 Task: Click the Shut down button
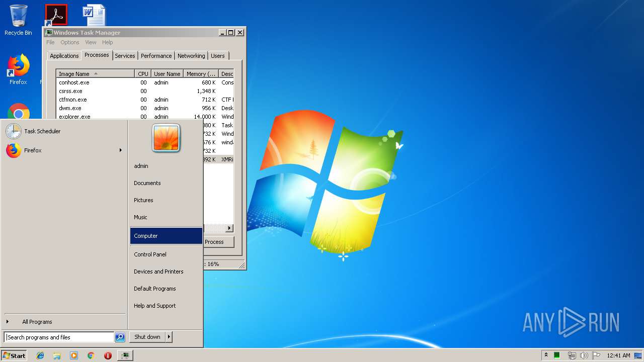click(x=147, y=337)
